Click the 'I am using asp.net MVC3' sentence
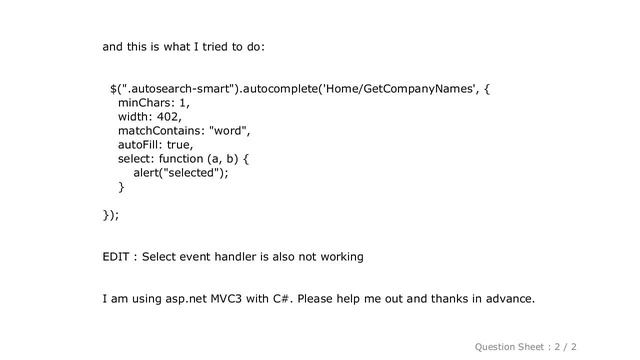Viewport: 640px width, 360px height. pos(318,299)
